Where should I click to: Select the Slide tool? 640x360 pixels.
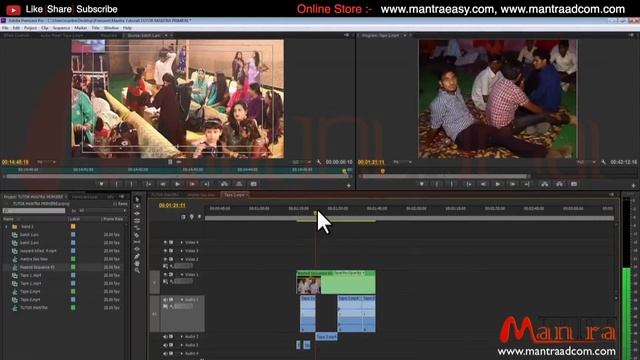coord(137,249)
